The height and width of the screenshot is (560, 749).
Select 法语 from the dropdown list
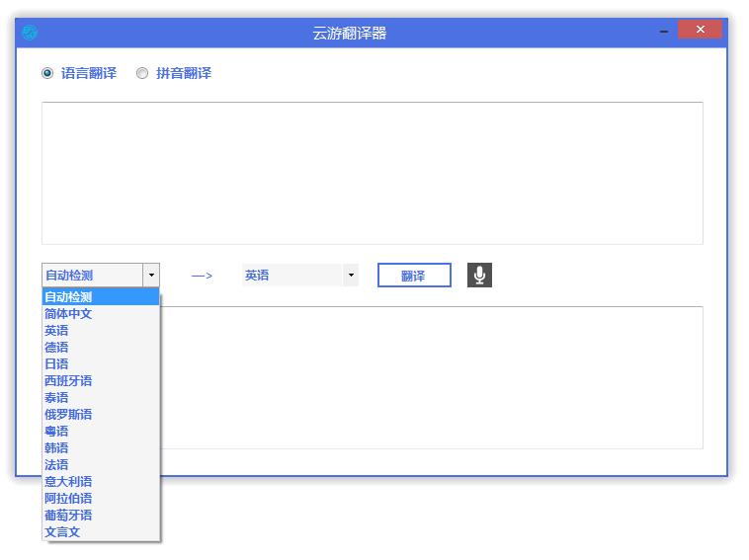pyautogui.click(x=56, y=465)
